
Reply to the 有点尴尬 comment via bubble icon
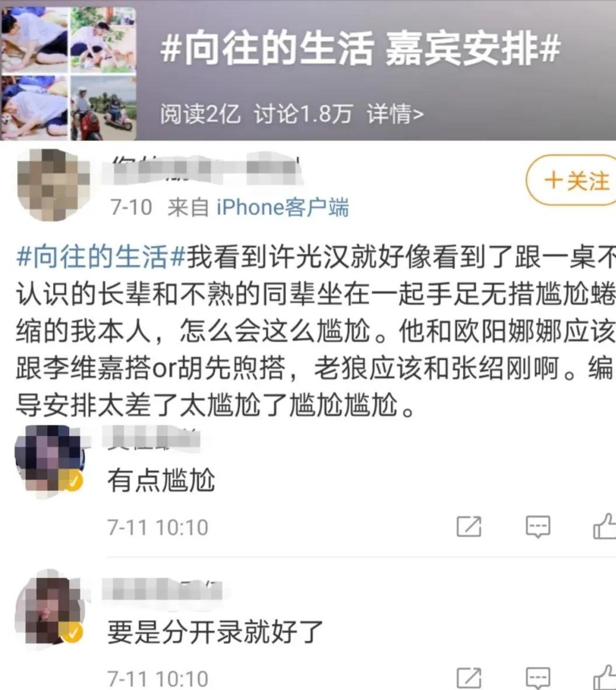pos(538,526)
